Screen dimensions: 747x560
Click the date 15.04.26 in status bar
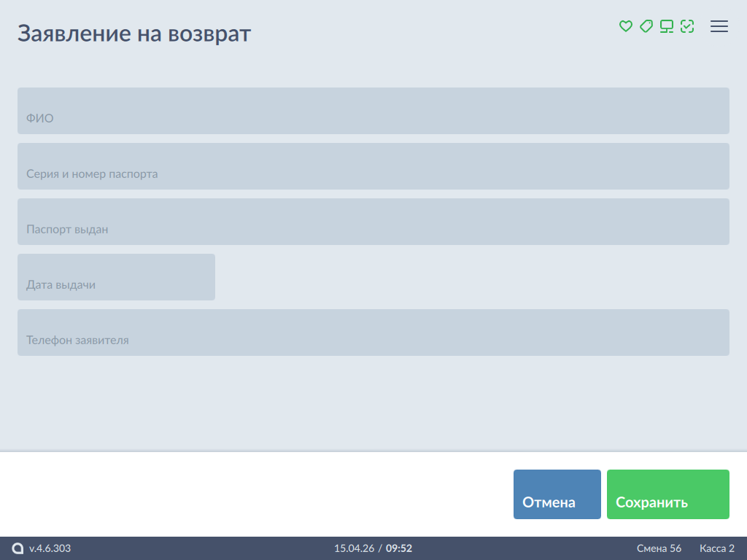point(354,548)
